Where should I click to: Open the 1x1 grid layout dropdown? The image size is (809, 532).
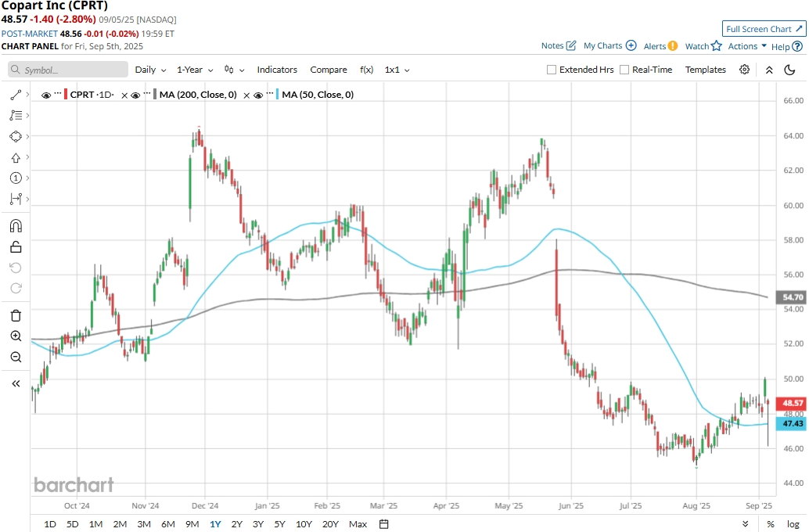(397, 70)
